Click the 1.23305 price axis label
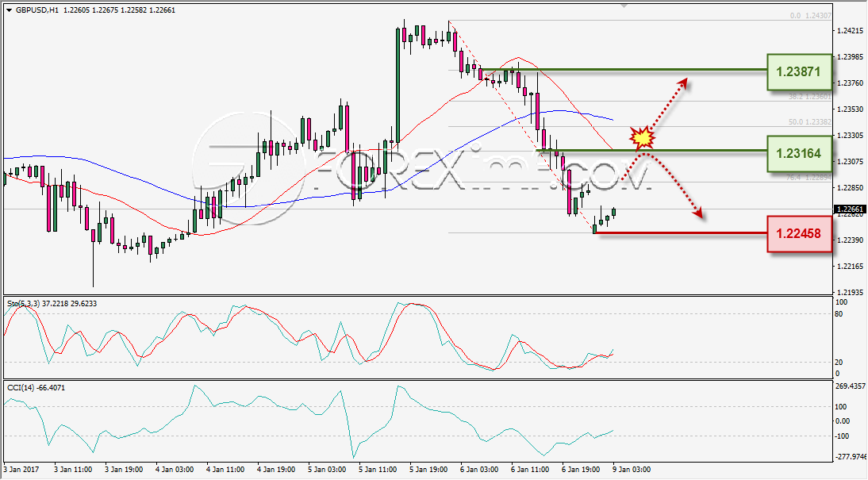The image size is (868, 480). 851,135
